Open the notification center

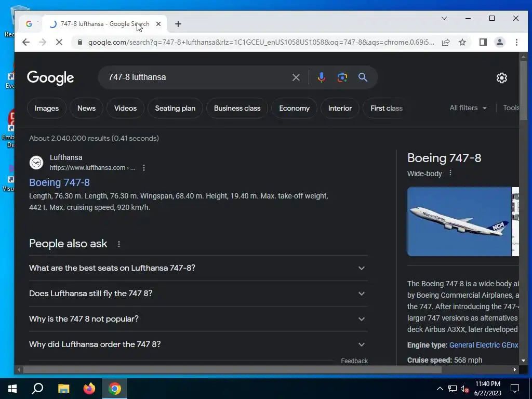(515, 389)
